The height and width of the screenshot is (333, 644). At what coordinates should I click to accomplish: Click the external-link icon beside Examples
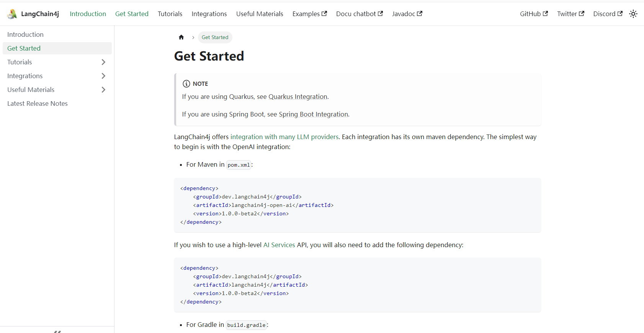[x=324, y=13]
